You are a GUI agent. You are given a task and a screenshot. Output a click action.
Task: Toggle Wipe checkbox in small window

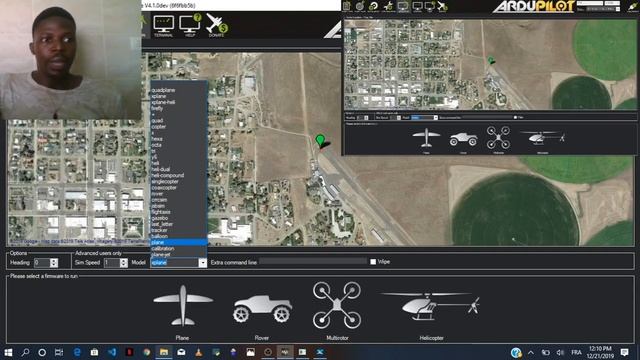click(x=516, y=118)
